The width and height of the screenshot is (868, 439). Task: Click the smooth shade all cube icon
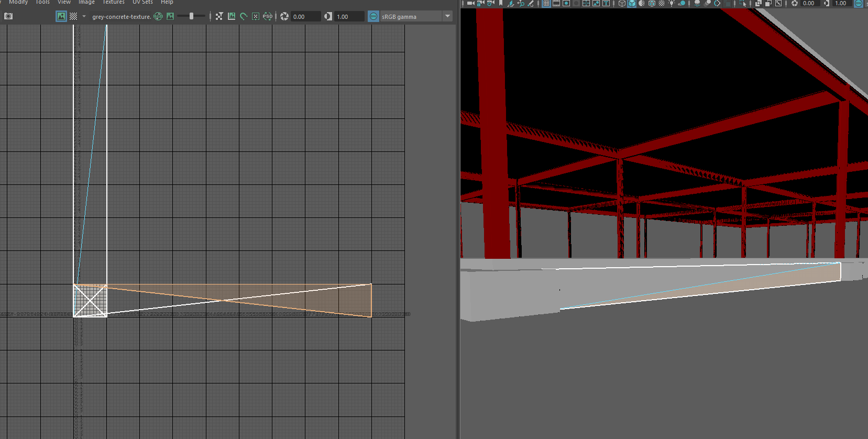pyautogui.click(x=632, y=3)
